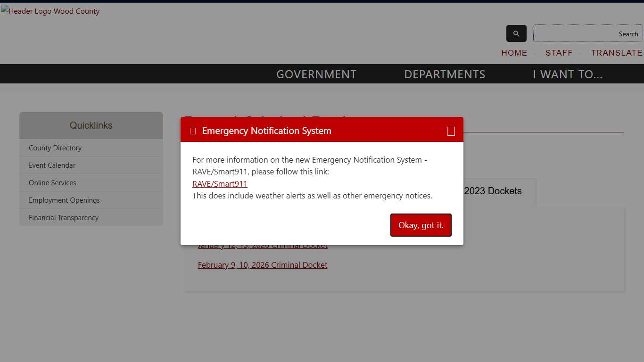644x362 pixels.
Task: Open the STAFF link in header
Action: tap(559, 53)
